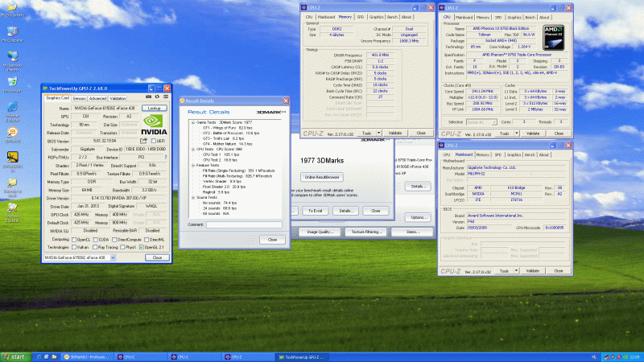This screenshot has height=362, width=644.
Task: Enable the UEFI checkbox in GPU-Z
Action: click(x=154, y=141)
